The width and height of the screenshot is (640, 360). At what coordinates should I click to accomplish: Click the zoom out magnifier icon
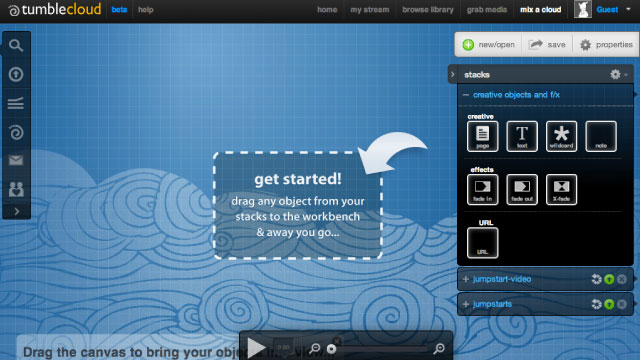[315, 348]
